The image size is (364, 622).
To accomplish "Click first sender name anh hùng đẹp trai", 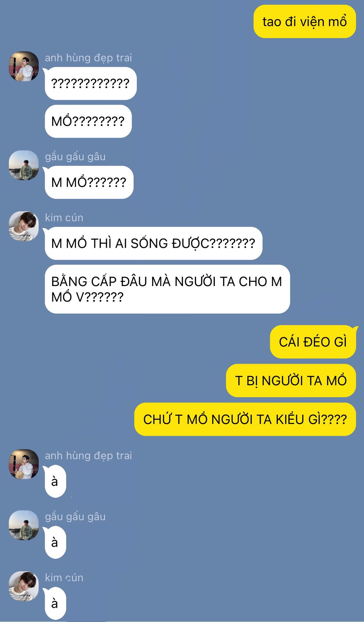I will point(88,58).
